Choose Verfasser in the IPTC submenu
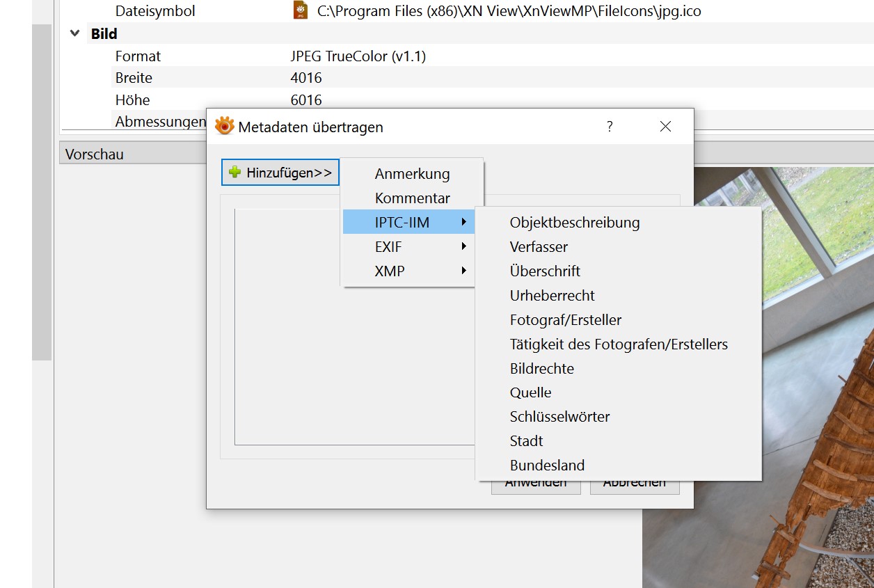The image size is (874, 588). click(x=619, y=247)
